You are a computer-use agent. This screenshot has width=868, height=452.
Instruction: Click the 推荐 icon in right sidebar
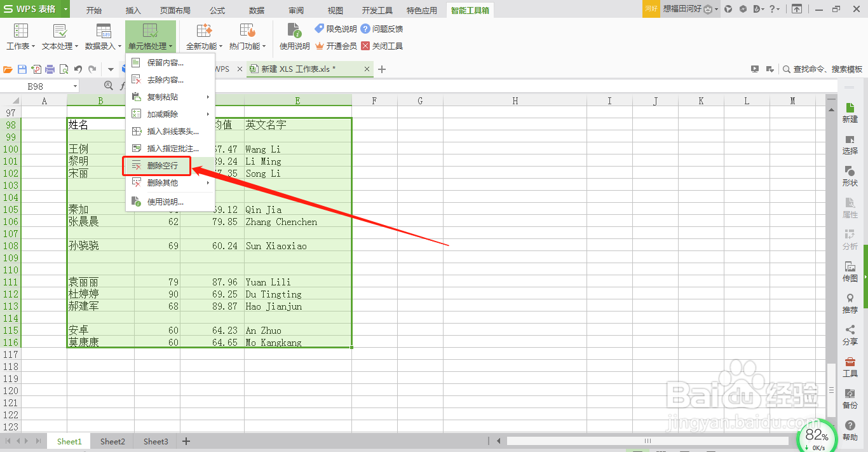(850, 304)
